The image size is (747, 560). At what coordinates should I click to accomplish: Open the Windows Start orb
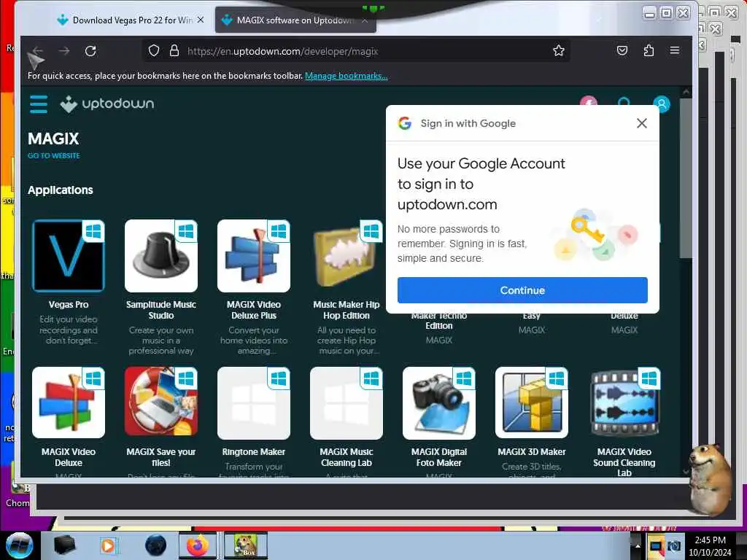click(x=19, y=545)
